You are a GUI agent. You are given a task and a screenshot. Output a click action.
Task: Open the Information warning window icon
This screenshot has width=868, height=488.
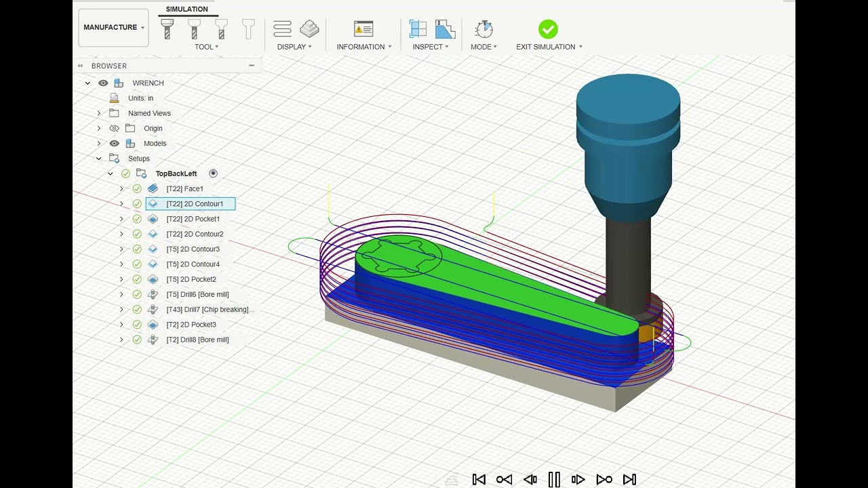click(x=363, y=28)
